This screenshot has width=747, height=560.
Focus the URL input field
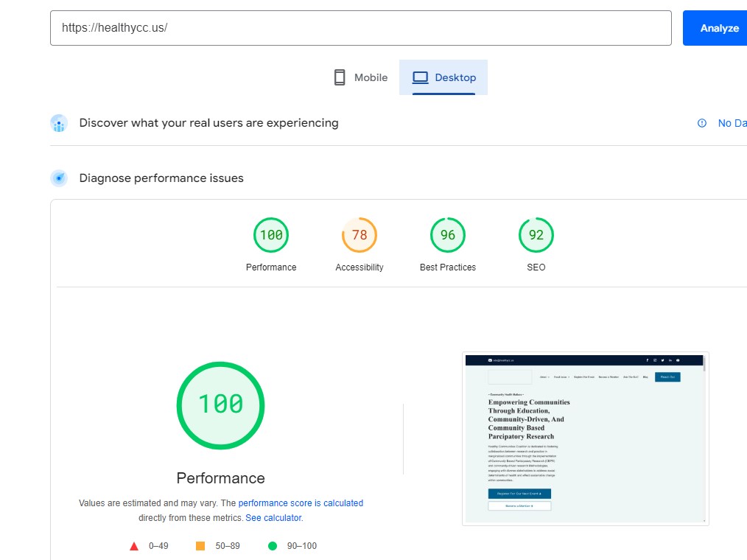pyautogui.click(x=361, y=28)
